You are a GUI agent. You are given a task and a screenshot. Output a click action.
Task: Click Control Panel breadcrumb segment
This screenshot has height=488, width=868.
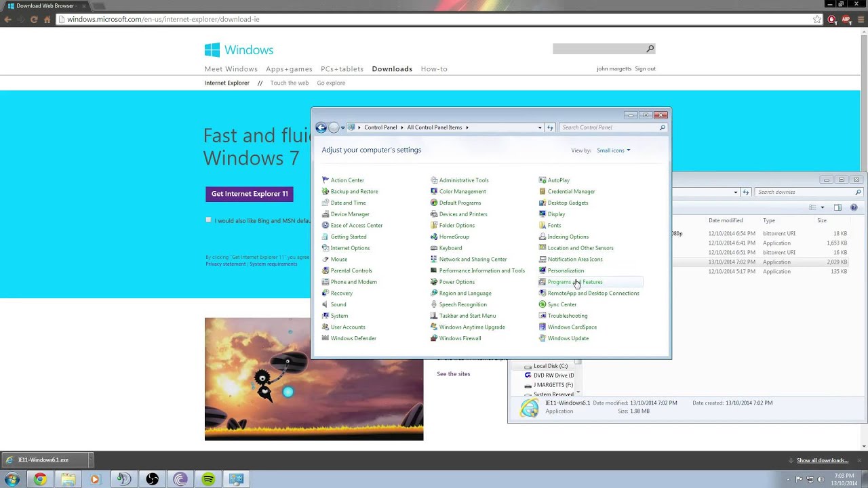[x=380, y=127]
